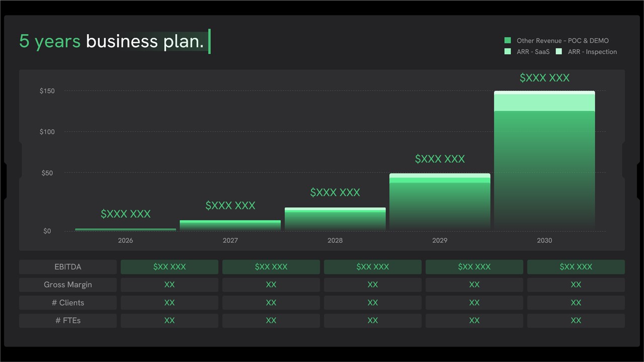Select the last XX cell in the # FTEs row
Image resolution: width=644 pixels, height=362 pixels.
coord(576,320)
